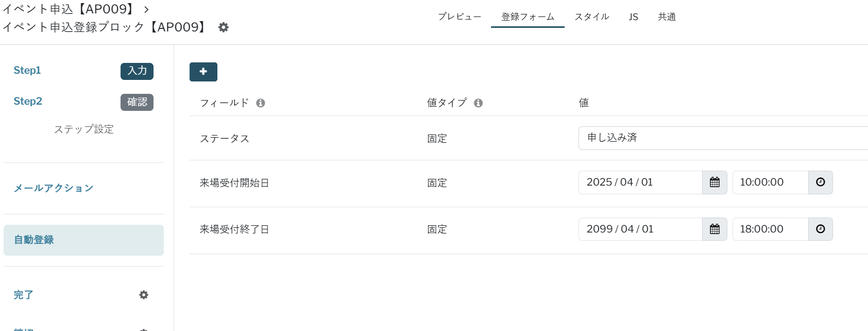Click the 2025/04/01 date field

tap(640, 183)
